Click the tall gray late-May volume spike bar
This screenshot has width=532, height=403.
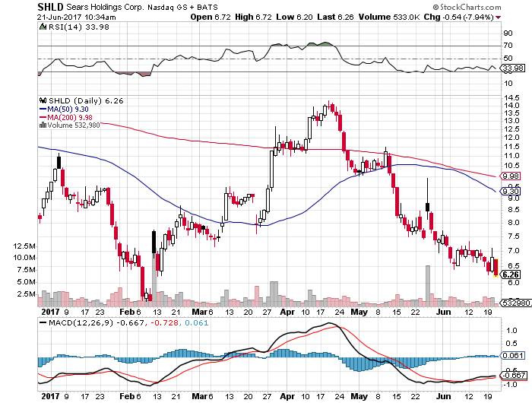click(x=427, y=286)
